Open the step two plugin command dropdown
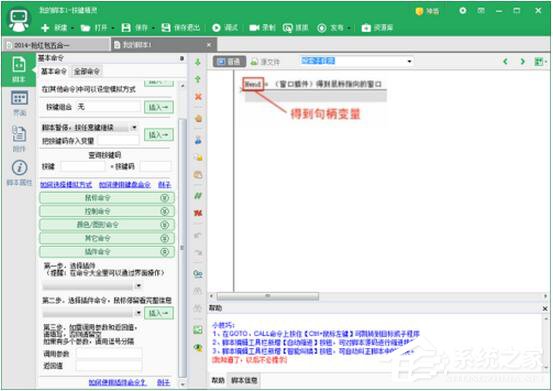This screenshot has width=553, height=391. click(139, 313)
